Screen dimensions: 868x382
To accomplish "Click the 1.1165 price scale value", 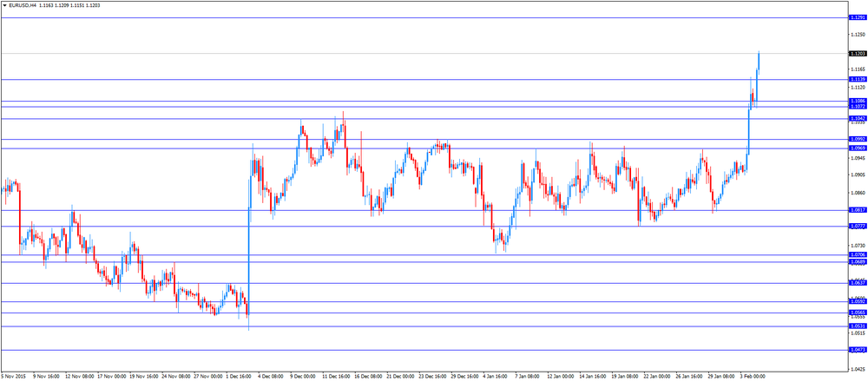I will (x=858, y=69).
